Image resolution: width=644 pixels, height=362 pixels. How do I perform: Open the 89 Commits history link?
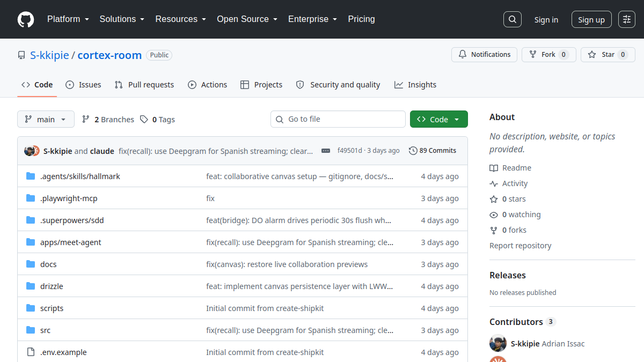point(433,151)
